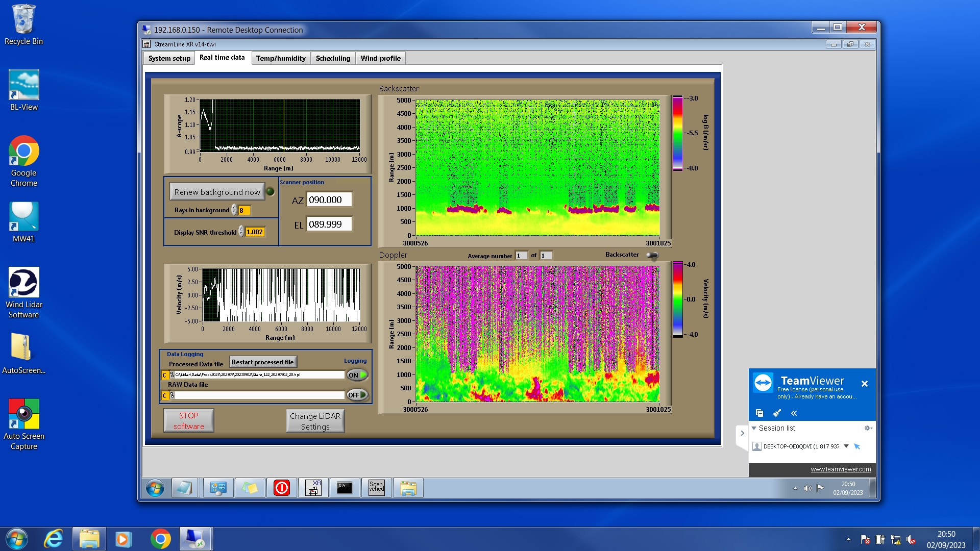
Task: Click the TeamViewer file transfer icon
Action: tap(759, 413)
